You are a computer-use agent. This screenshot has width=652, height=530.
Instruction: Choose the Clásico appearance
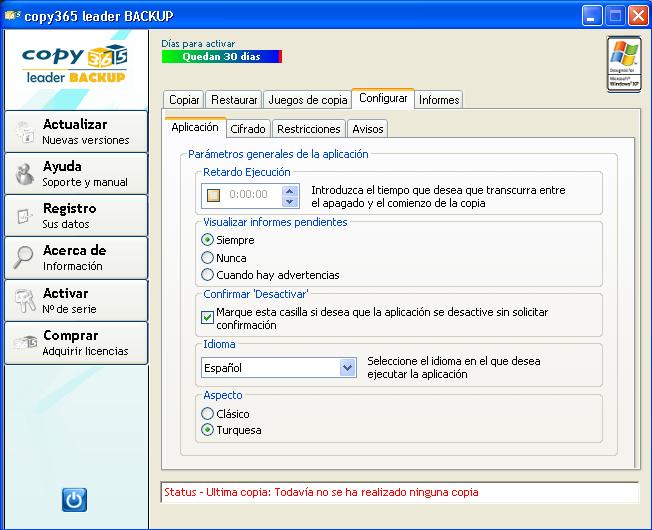207,414
